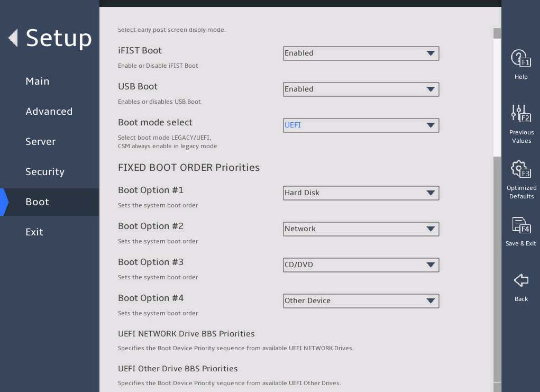Open the iFIST Boot dropdown
540x392 pixels.
(x=361, y=53)
